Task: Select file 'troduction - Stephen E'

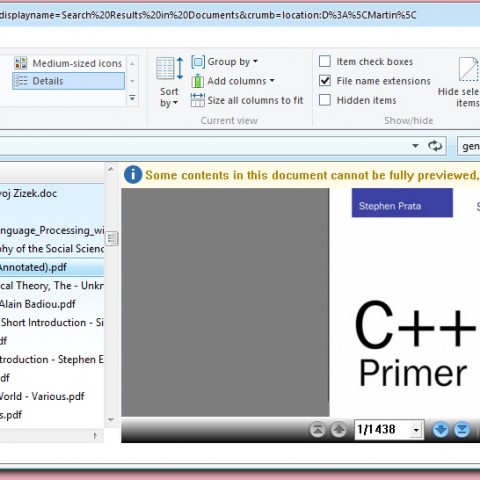Action: (52, 360)
